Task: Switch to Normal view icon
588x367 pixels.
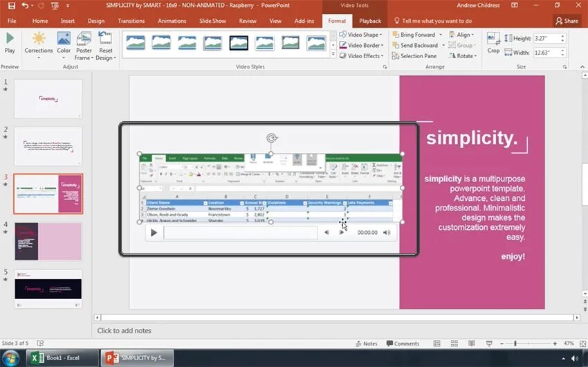Action: (x=437, y=343)
